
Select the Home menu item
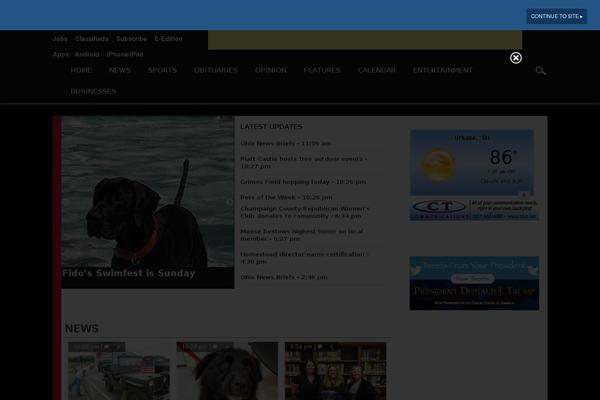tap(81, 70)
